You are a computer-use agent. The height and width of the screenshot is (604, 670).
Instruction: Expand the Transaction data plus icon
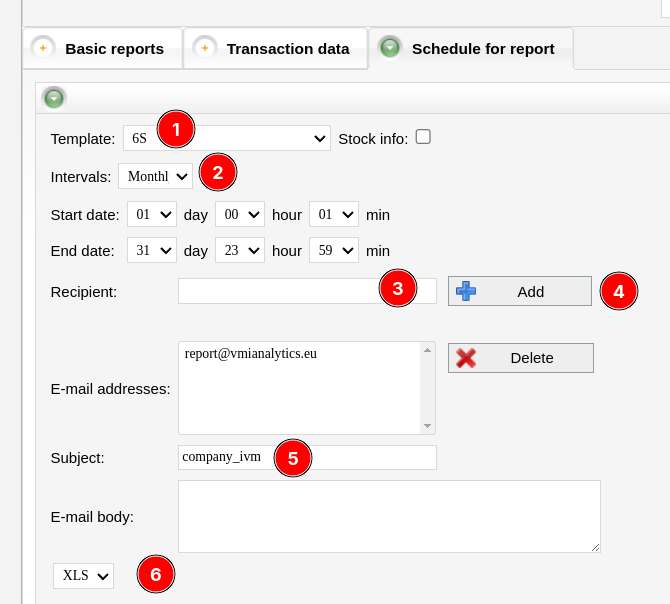pos(205,48)
